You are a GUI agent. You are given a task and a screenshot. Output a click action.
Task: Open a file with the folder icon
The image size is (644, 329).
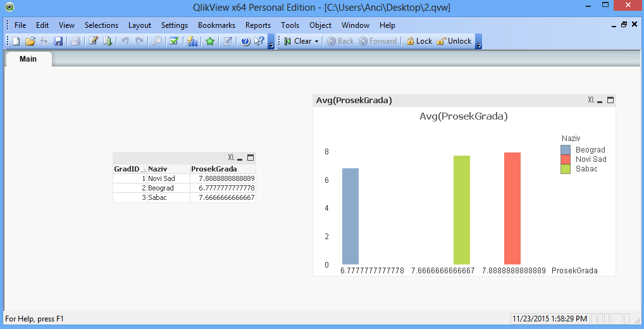tap(30, 41)
